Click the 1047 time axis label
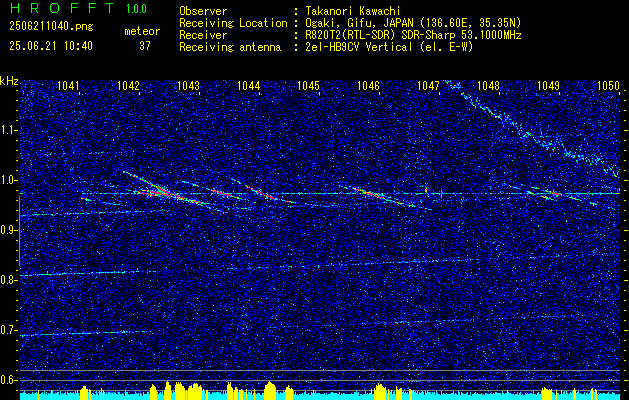629x400 pixels. point(428,85)
